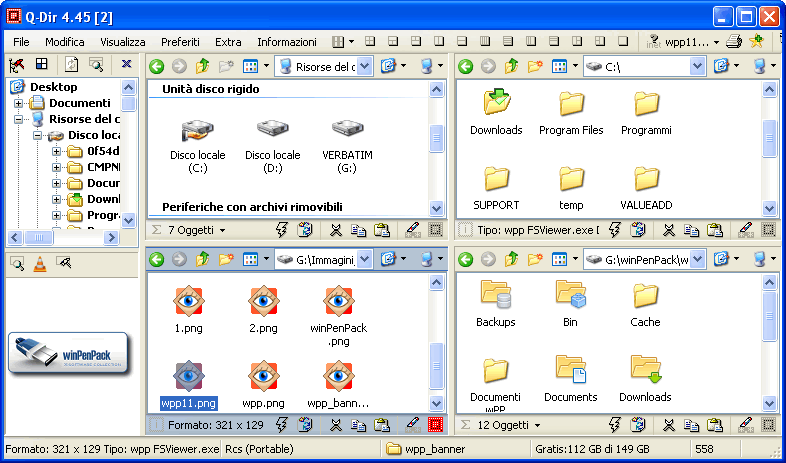Viewport: 786px width, 463px height.
Task: Open the Modifica menu
Action: [65, 42]
